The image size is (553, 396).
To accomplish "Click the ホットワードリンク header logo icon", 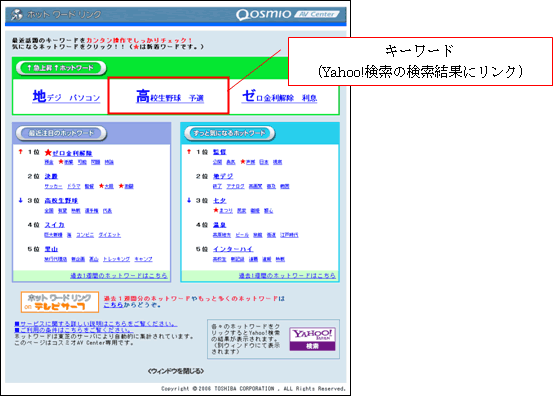I will point(17,15).
